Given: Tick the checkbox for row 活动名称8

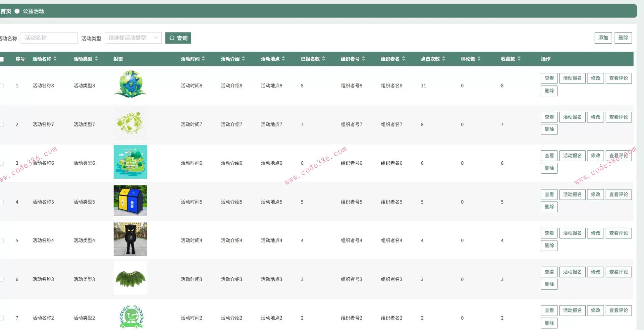Looking at the screenshot, I should tap(1, 86).
